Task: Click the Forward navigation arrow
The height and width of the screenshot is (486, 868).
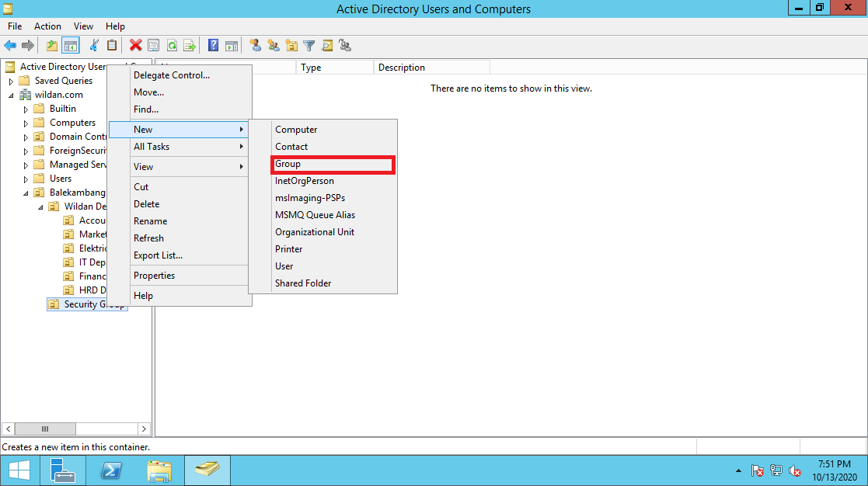Action: tap(28, 45)
